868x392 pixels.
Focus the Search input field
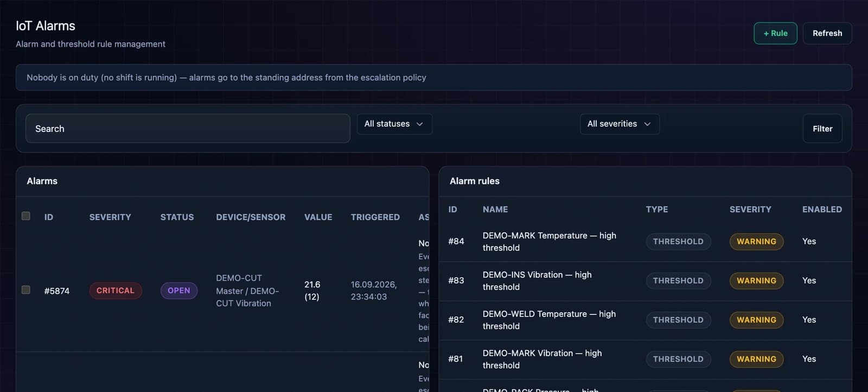pyautogui.click(x=188, y=129)
